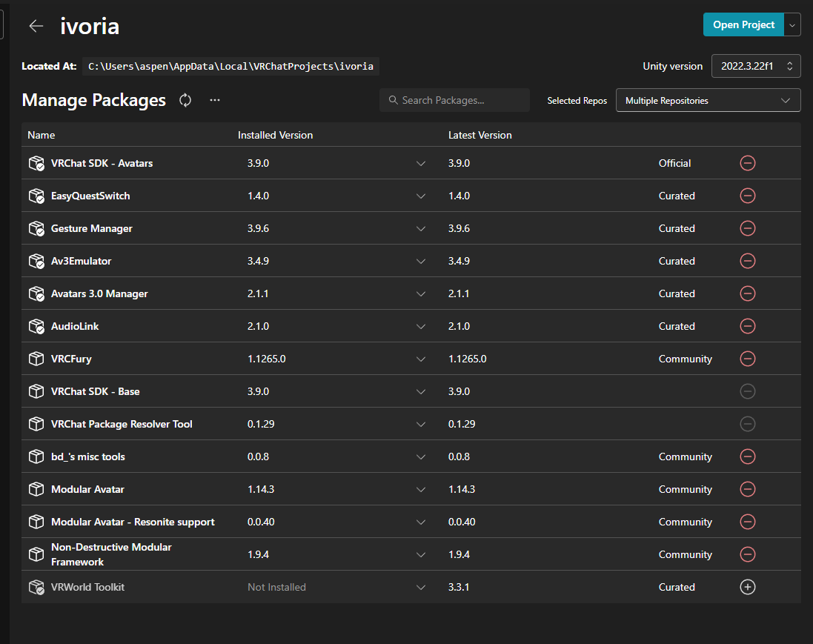Screen dimensions: 813x644
Task: Remove Avatars 3.0 Manager package
Action: point(747,293)
